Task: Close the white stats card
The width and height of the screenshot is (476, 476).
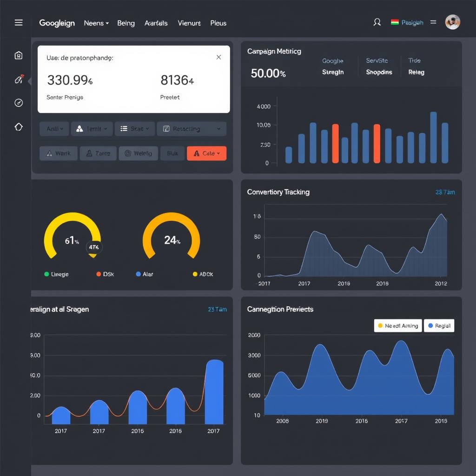Action: [218, 57]
